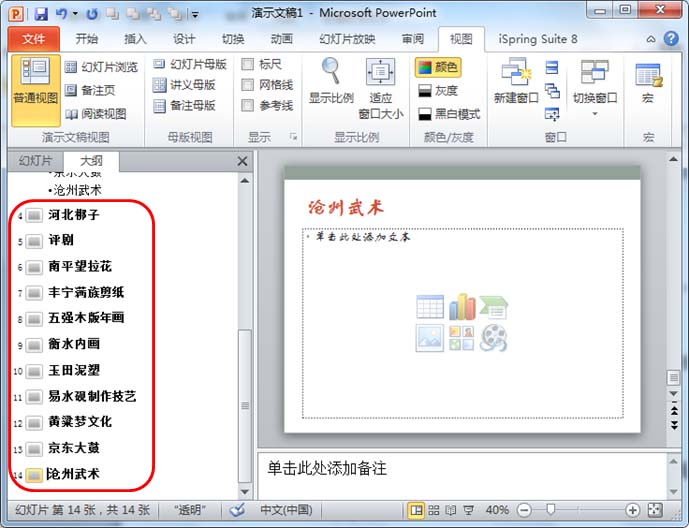The width and height of the screenshot is (689, 528).
Task: Click the 文件 file button
Action: [x=34, y=39]
